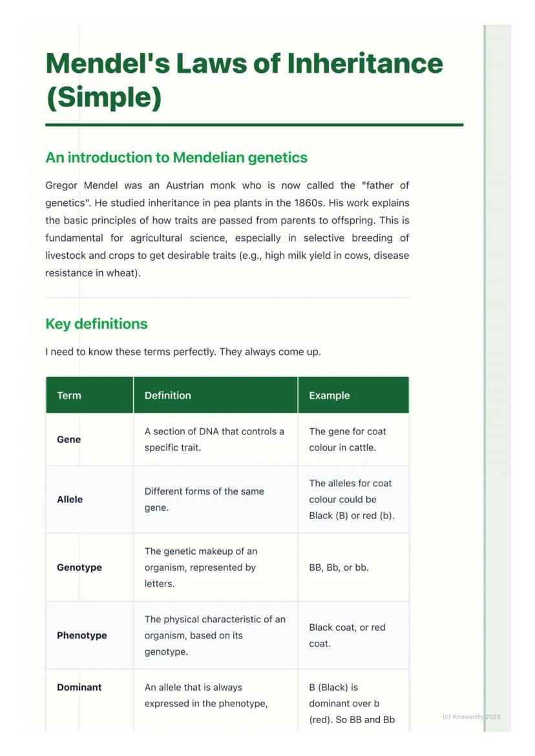Viewport: 535px width, 756px height.
Task: Click the "Black coat, or red coat" example
Action: [x=347, y=635]
